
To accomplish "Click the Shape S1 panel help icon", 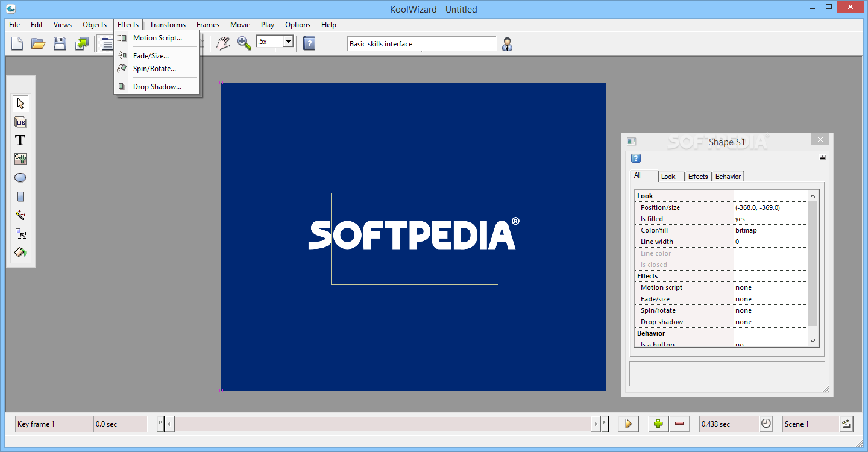I will (636, 159).
